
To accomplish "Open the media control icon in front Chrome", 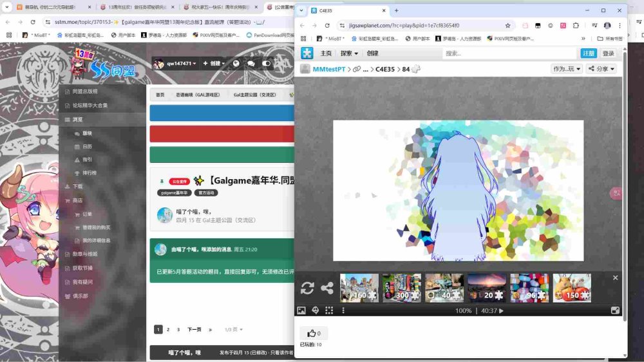I will click(594, 26).
